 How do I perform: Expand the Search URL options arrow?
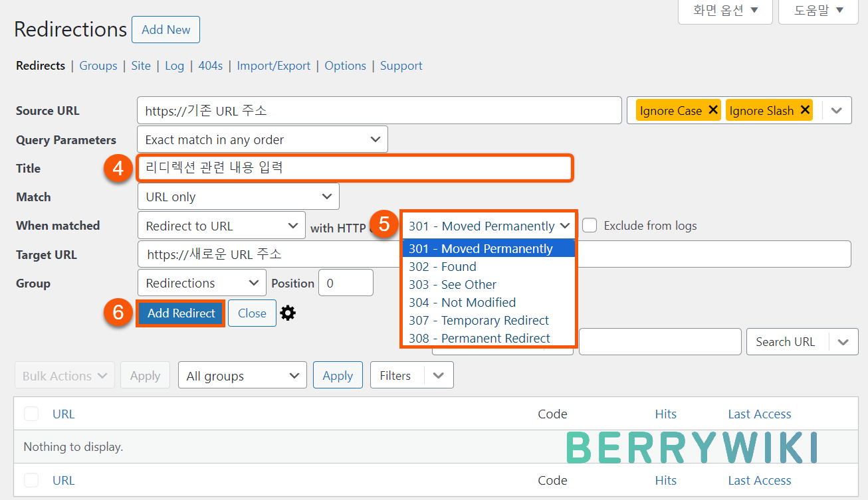click(x=843, y=342)
